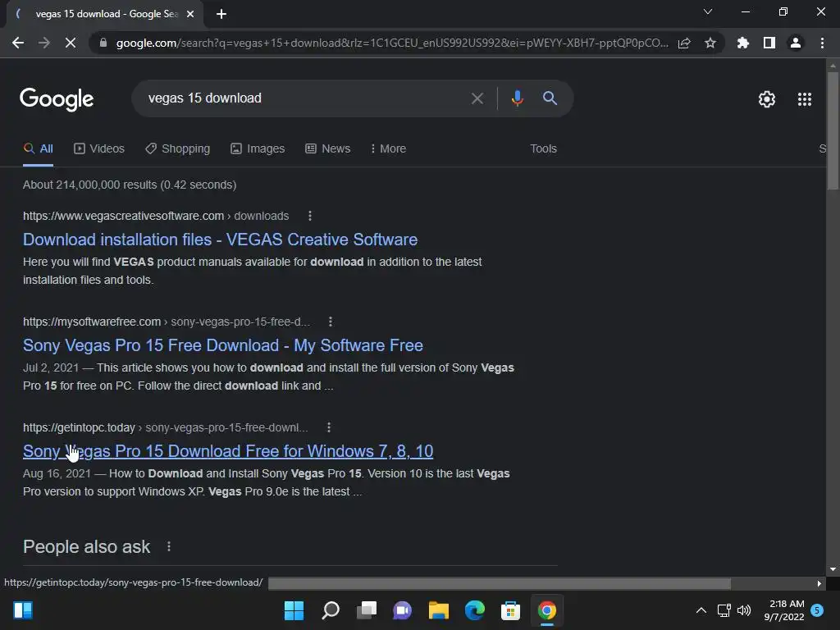Open a new tab with plus button
Viewport: 840px width, 630px height.
[x=221, y=14]
